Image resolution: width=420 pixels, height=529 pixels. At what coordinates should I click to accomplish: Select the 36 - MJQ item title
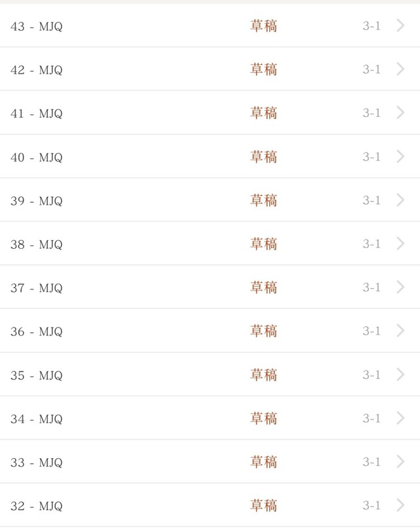37,331
